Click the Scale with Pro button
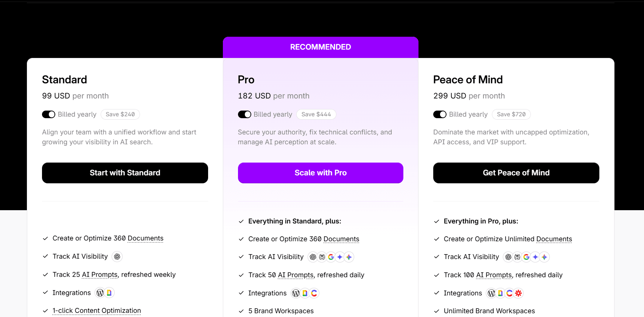644x317 pixels. [x=320, y=173]
